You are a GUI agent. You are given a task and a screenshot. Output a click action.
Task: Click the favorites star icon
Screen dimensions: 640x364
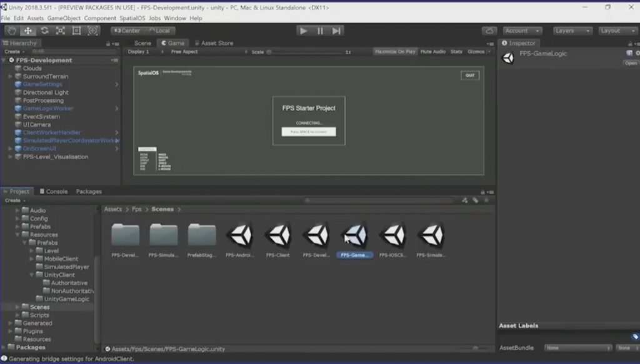(x=486, y=200)
